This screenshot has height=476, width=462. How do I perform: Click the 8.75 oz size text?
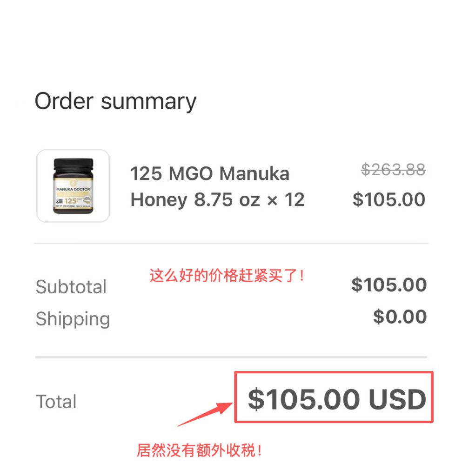point(227,200)
